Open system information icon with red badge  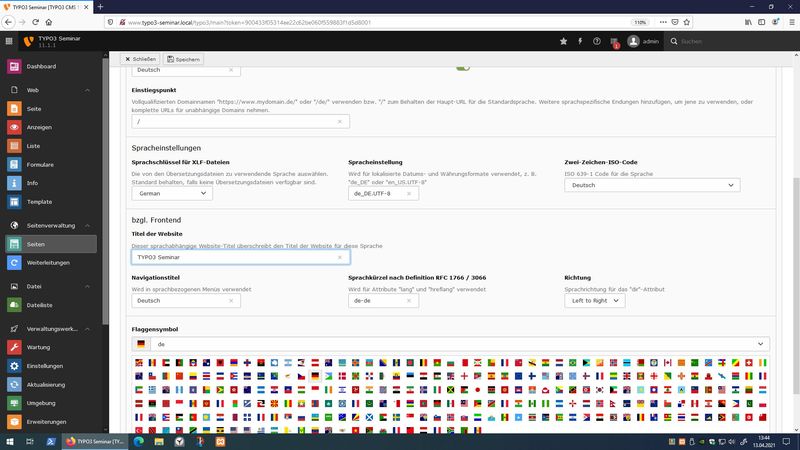pyautogui.click(x=614, y=42)
